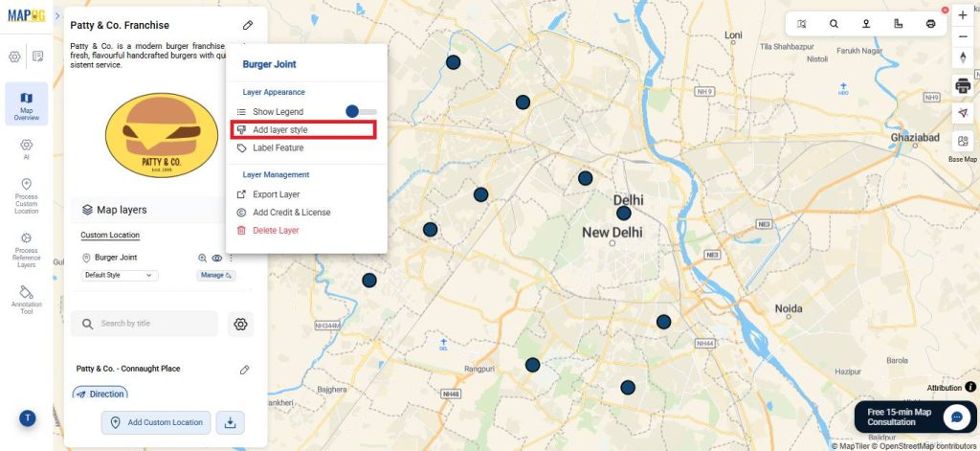This screenshot has width=980, height=451.
Task: Open the Burger Joint three-dot menu
Action: point(231,258)
